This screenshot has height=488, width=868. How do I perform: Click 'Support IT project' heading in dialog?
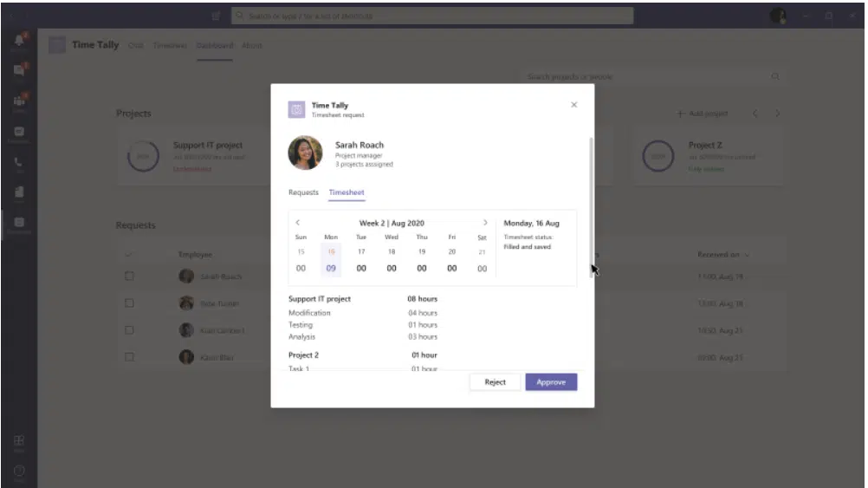click(x=320, y=298)
